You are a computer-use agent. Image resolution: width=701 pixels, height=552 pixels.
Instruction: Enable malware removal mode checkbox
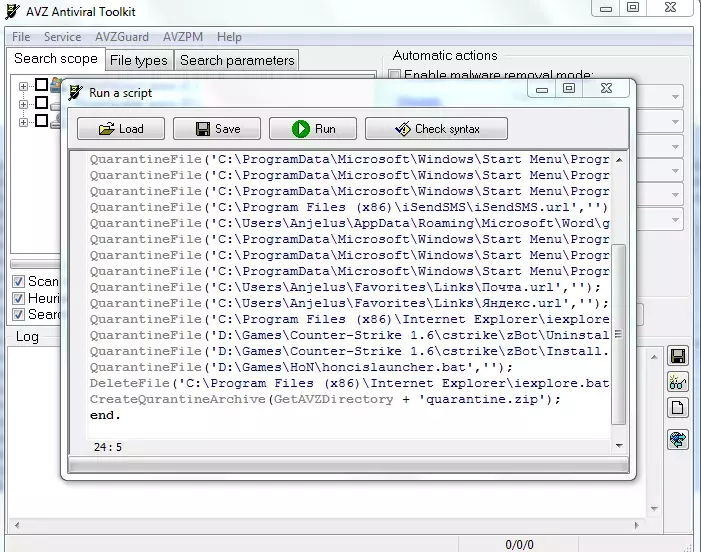[394, 74]
